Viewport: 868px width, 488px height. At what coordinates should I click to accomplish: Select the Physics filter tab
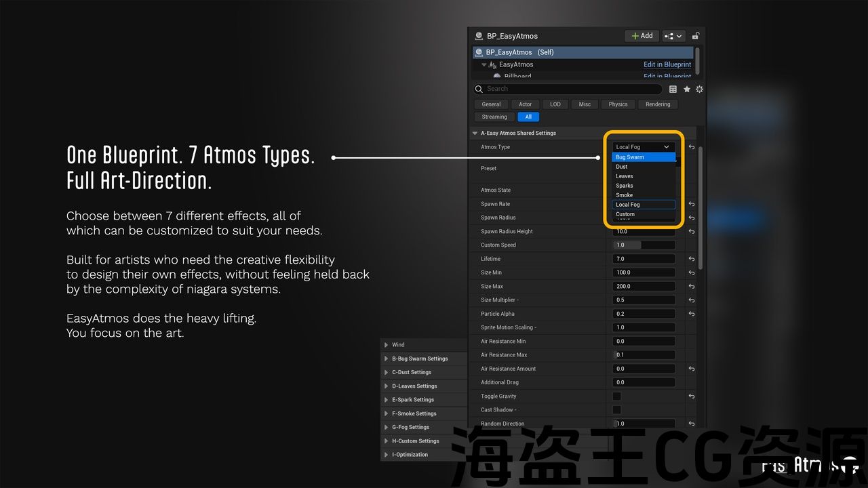[618, 104]
